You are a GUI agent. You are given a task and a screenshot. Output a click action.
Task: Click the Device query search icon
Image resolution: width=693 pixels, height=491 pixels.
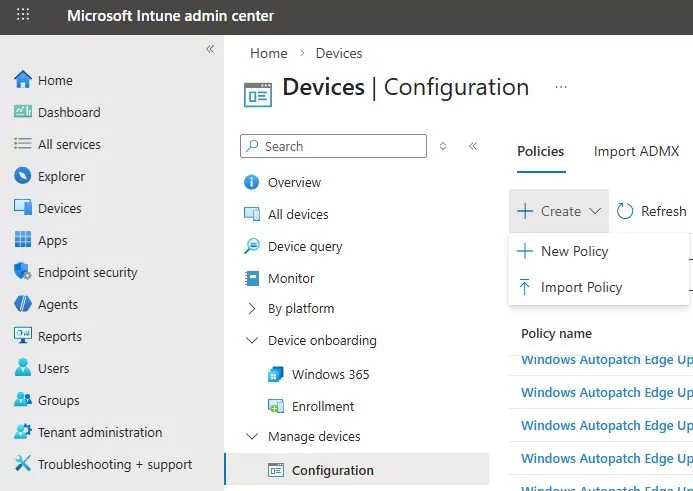(252, 246)
